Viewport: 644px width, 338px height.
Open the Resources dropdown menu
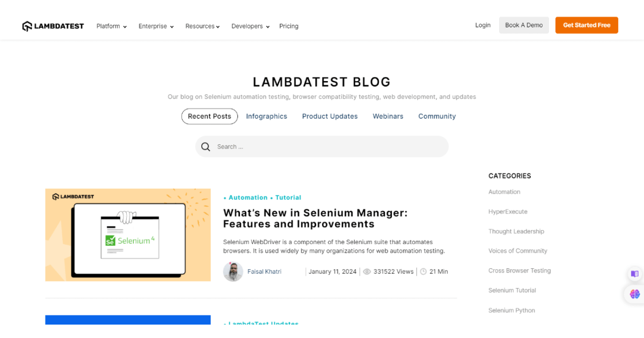[x=202, y=26]
